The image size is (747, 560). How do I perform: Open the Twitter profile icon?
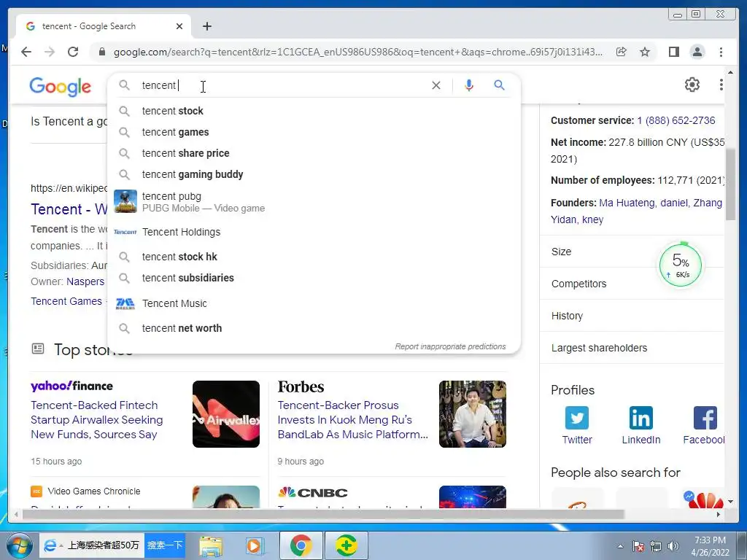point(576,418)
